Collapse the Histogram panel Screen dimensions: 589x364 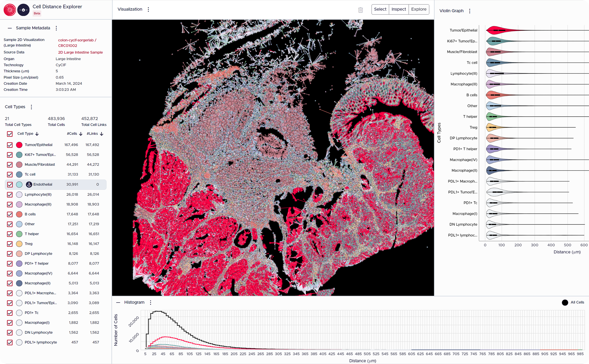118,302
